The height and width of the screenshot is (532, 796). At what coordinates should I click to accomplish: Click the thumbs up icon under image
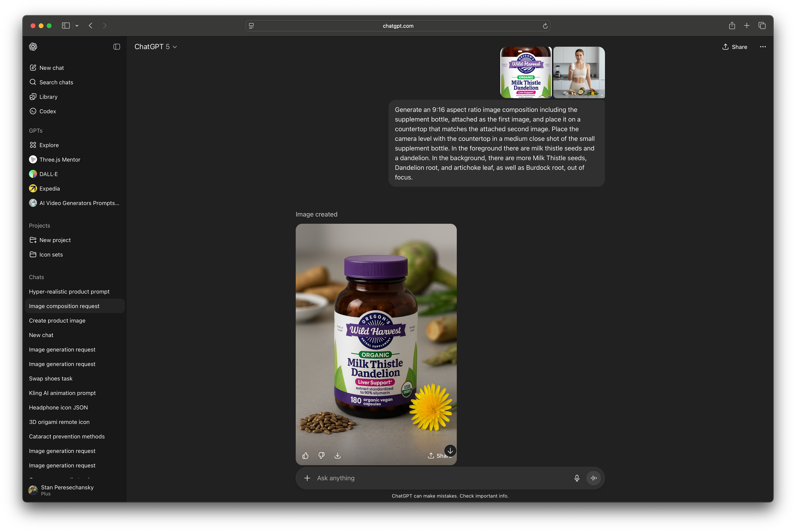click(306, 456)
